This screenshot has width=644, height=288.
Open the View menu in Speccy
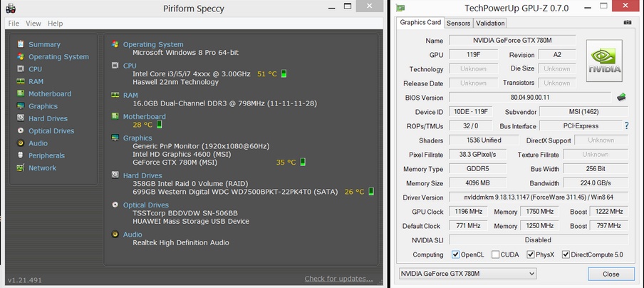[x=33, y=24]
